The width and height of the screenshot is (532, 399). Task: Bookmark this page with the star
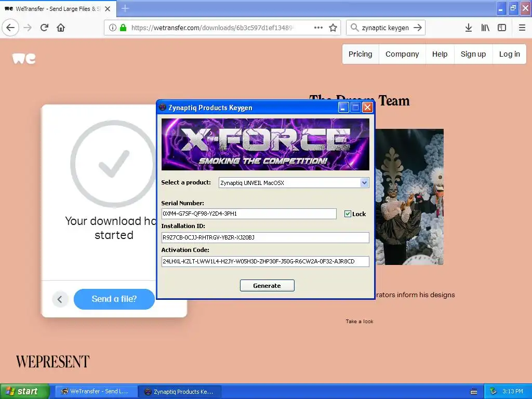coord(333,28)
